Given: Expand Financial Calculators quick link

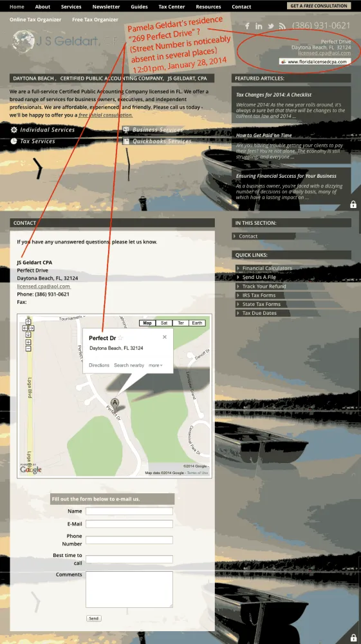Looking at the screenshot, I should click(267, 268).
